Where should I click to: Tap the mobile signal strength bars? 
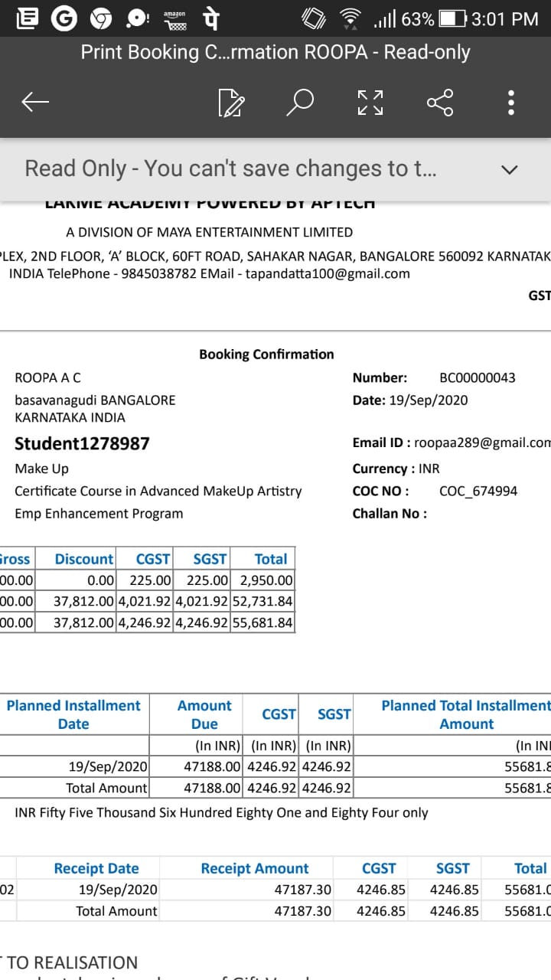384,19
